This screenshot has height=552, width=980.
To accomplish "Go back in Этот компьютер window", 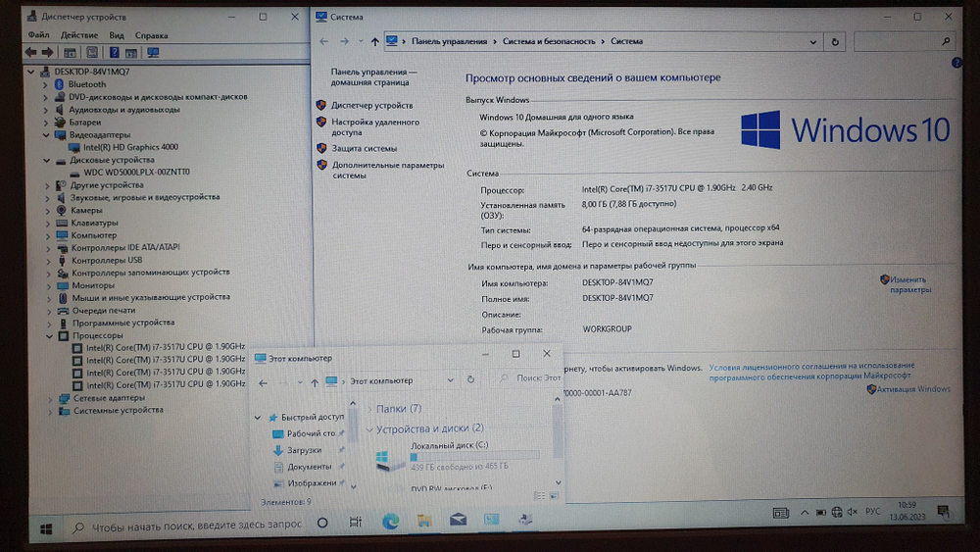I will [x=263, y=382].
